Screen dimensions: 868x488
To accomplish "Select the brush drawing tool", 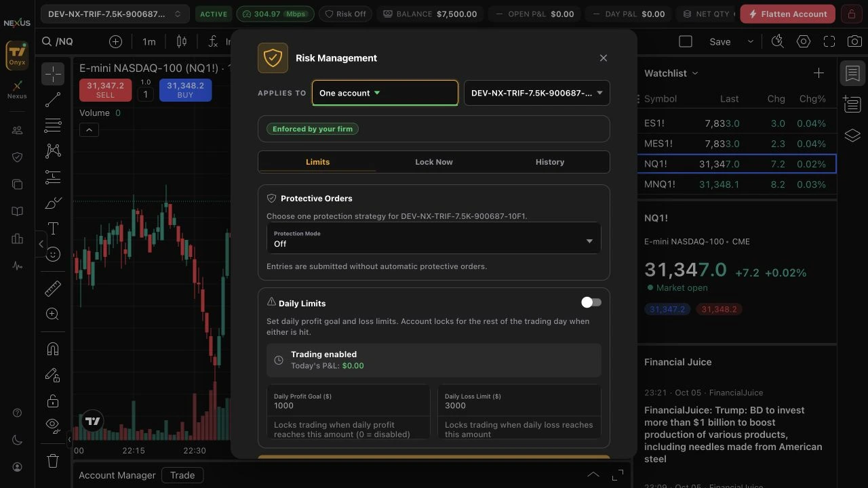I will click(53, 203).
